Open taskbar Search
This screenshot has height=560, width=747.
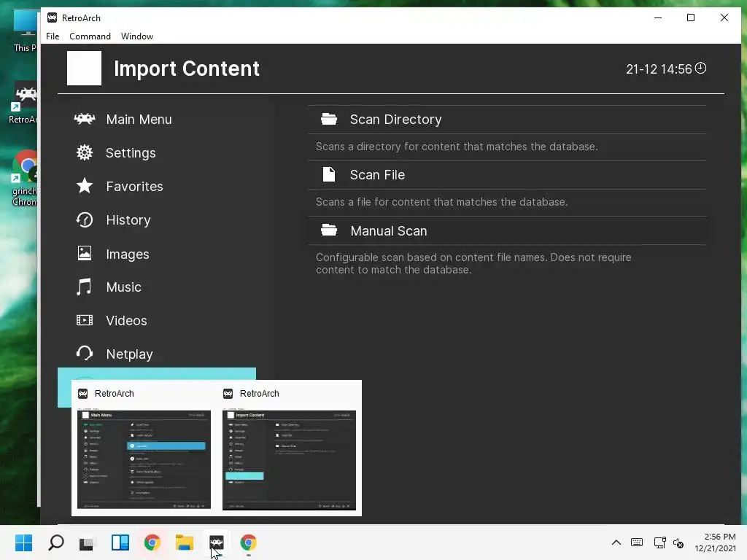[x=56, y=542]
